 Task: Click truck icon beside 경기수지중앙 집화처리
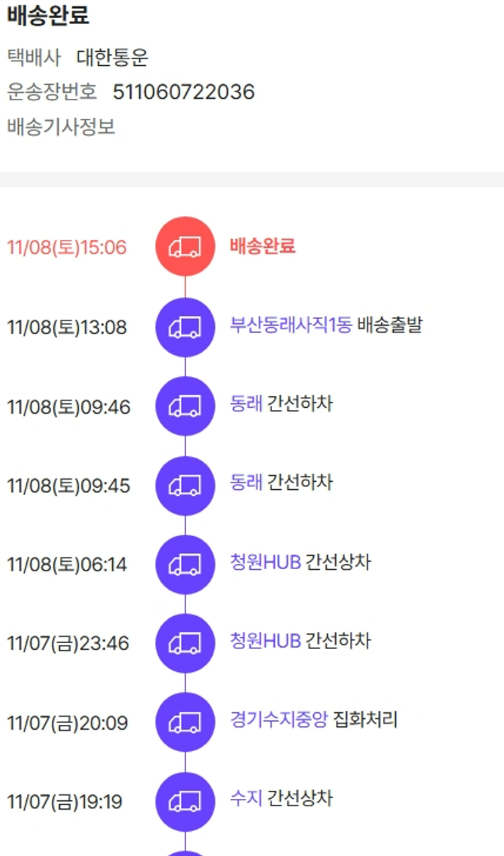[185, 722]
